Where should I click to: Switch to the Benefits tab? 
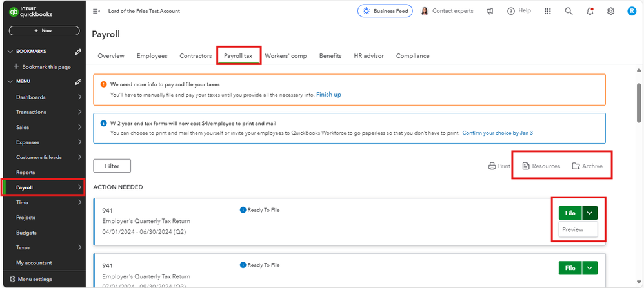(330, 56)
